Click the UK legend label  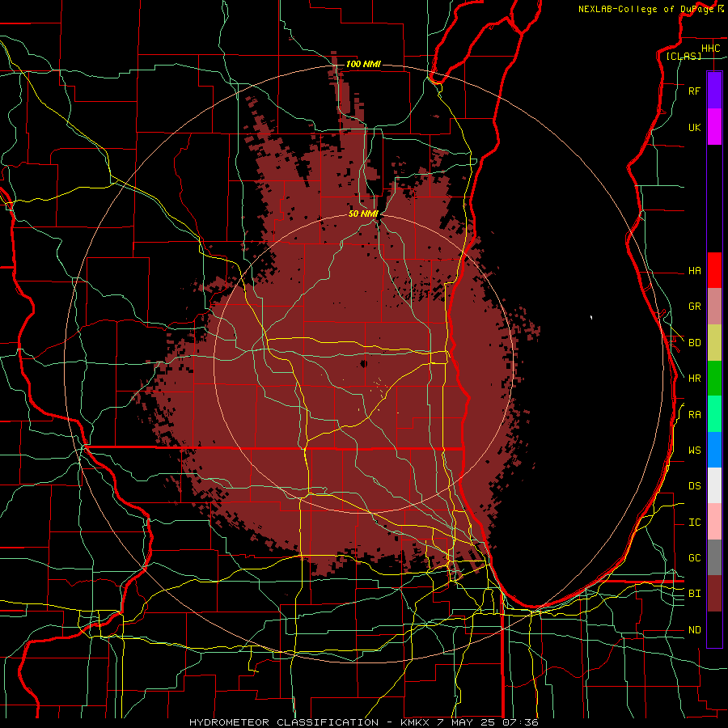pyautogui.click(x=694, y=127)
